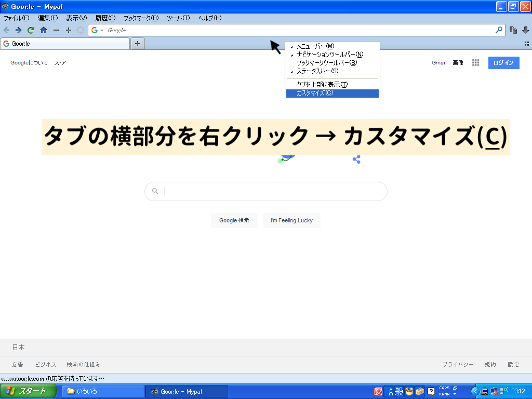Viewport: 532px width, 399px height.
Task: Open the home page via house icon
Action: [x=44, y=30]
